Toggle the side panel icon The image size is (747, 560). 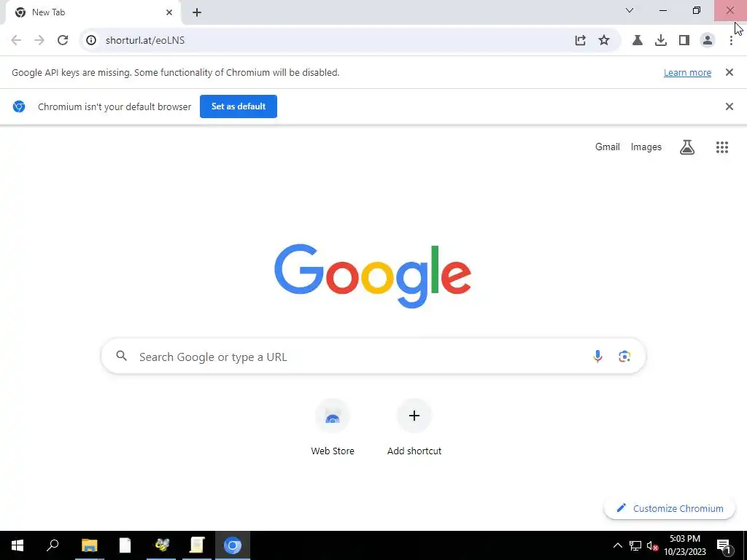[684, 41]
